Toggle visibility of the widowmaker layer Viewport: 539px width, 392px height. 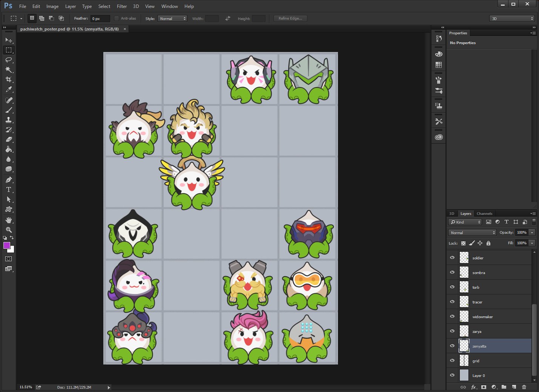452,317
